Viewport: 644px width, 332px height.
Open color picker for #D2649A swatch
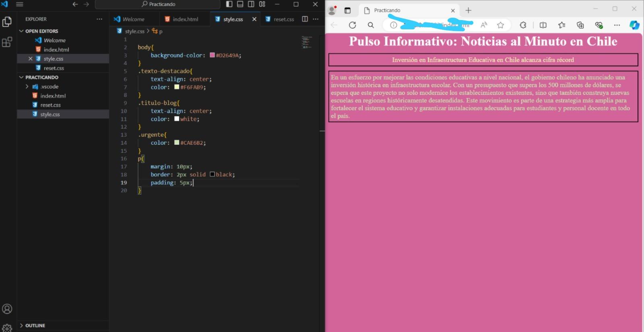pos(212,55)
